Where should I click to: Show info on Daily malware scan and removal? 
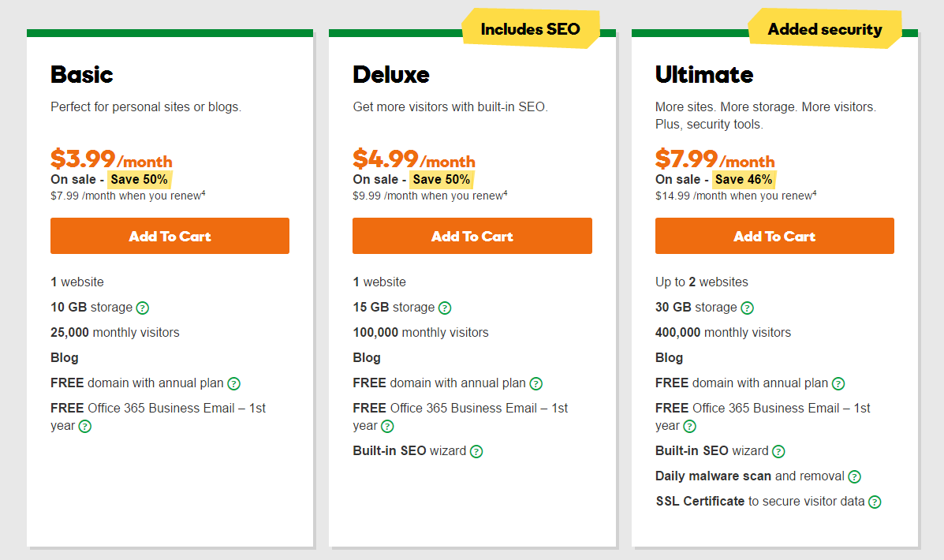(x=854, y=476)
